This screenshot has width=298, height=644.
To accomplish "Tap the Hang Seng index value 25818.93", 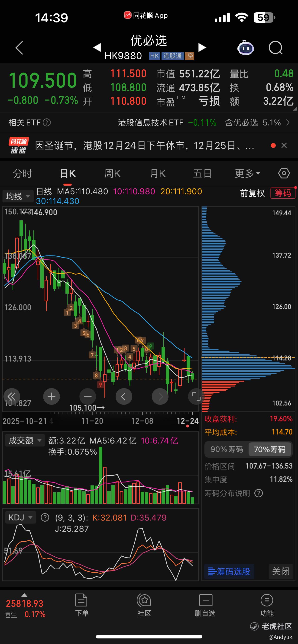I will point(25,604).
